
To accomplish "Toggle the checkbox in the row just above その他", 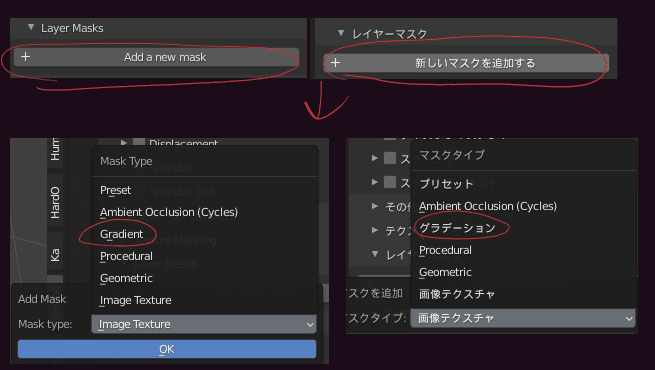I will [x=390, y=182].
